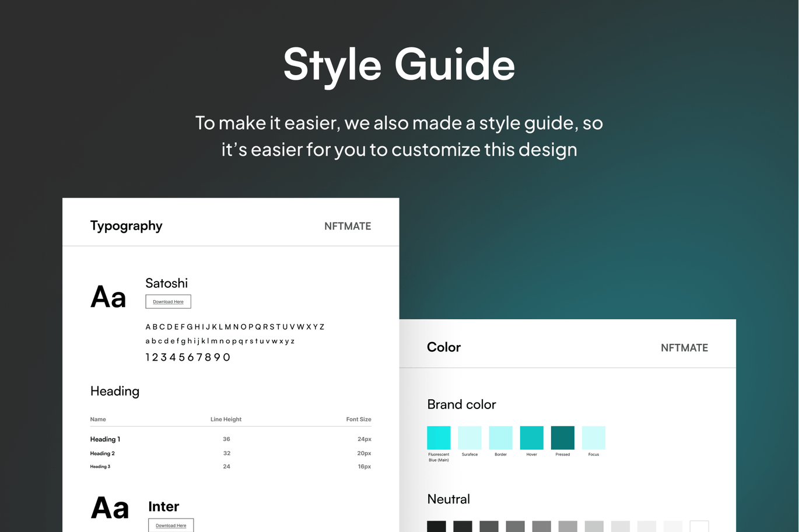Pick the Focus brand color swatch
The height and width of the screenshot is (532, 799).
tap(593, 438)
